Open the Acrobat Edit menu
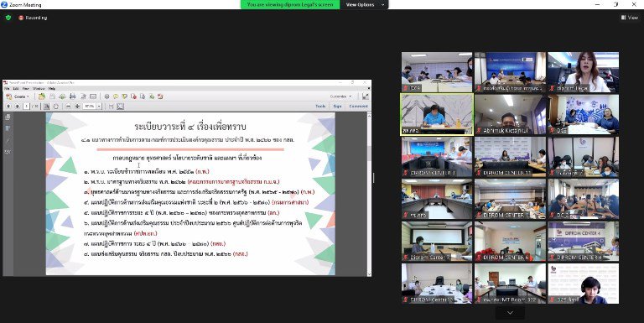Screen dimensions: 644x323 pyautogui.click(x=16, y=88)
